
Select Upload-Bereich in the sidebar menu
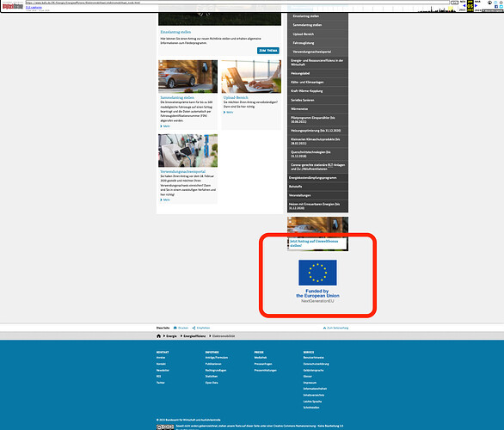point(317,34)
